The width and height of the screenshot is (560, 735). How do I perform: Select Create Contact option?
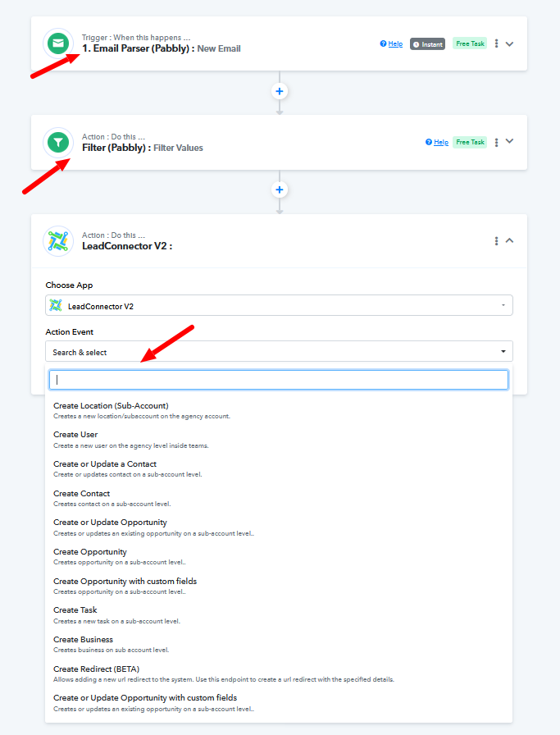coord(279,498)
